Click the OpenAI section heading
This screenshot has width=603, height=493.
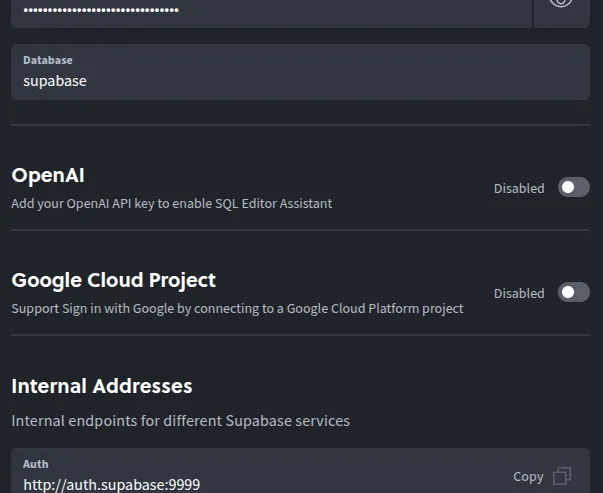[x=48, y=175]
